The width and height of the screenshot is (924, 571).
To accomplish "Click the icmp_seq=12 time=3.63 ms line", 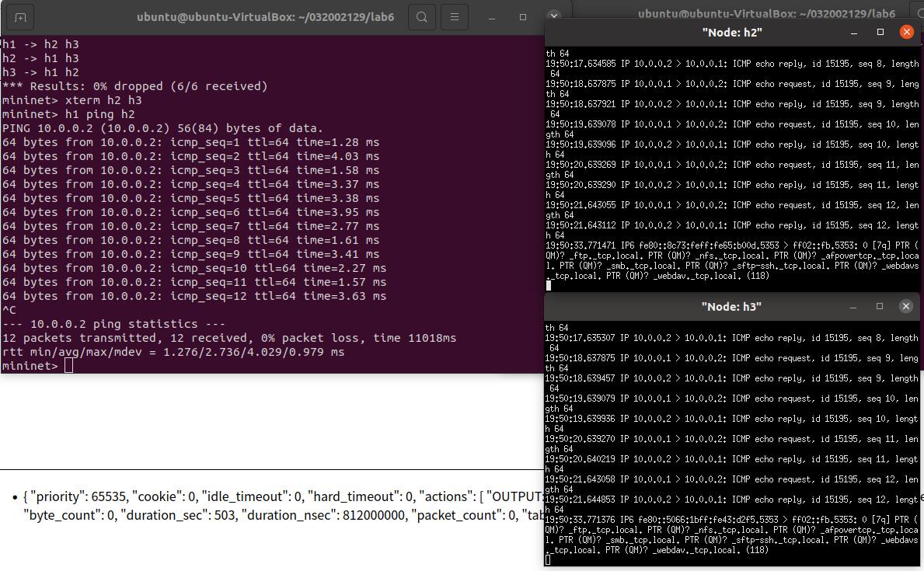I will (194, 297).
